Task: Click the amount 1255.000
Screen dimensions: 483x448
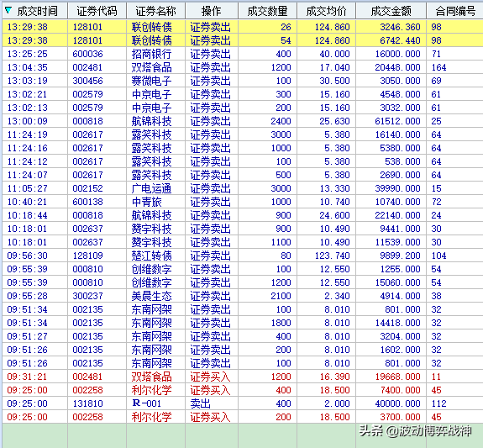Action: (400, 269)
